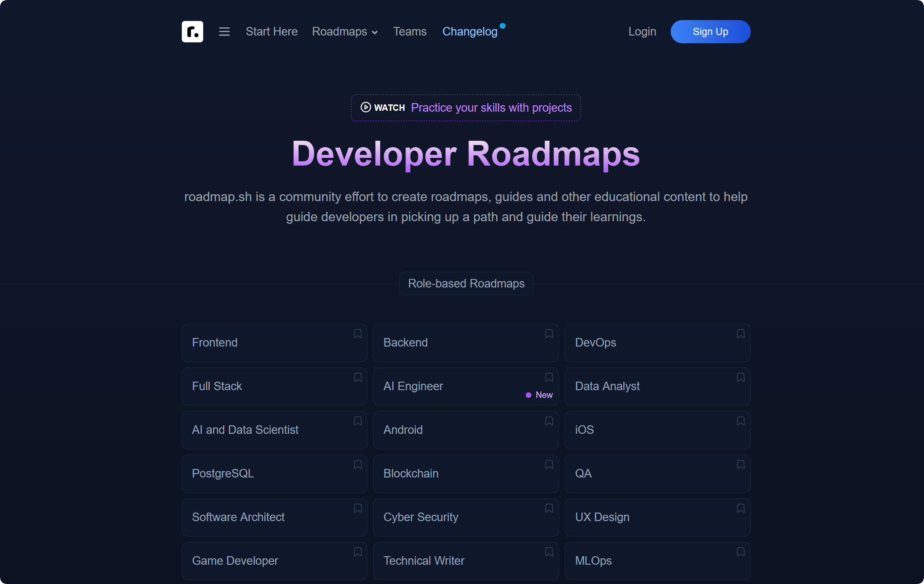Open the Teams page

410,32
